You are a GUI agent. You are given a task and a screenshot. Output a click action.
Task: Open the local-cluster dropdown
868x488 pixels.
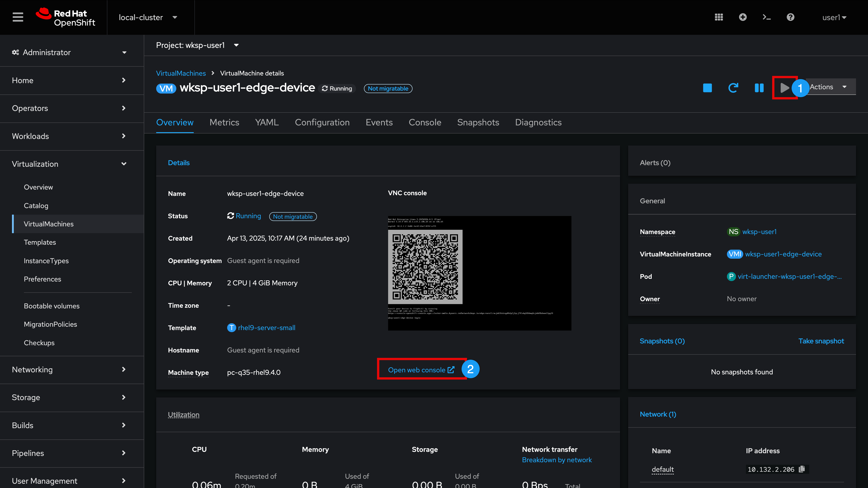pyautogui.click(x=148, y=17)
